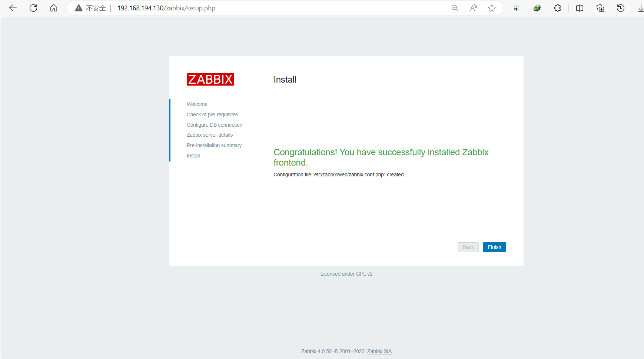Click the Zabbix 4.0.50 version text
Screen dimensions: 644x359
[317, 351]
